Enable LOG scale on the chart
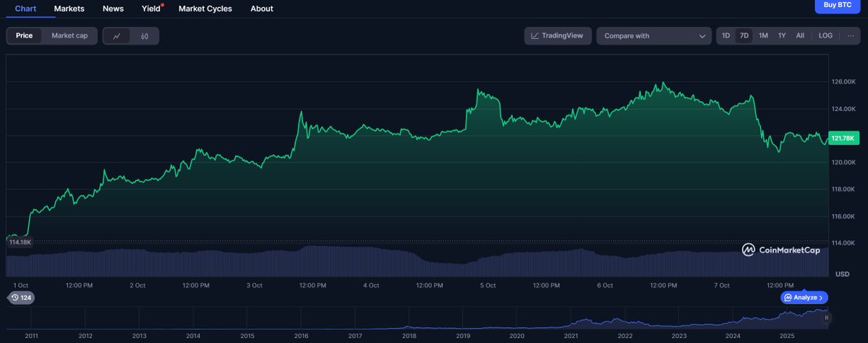868x343 pixels. click(x=825, y=35)
